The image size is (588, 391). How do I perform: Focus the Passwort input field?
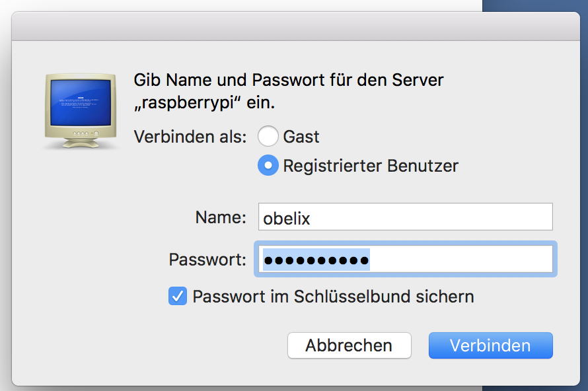click(462, 260)
